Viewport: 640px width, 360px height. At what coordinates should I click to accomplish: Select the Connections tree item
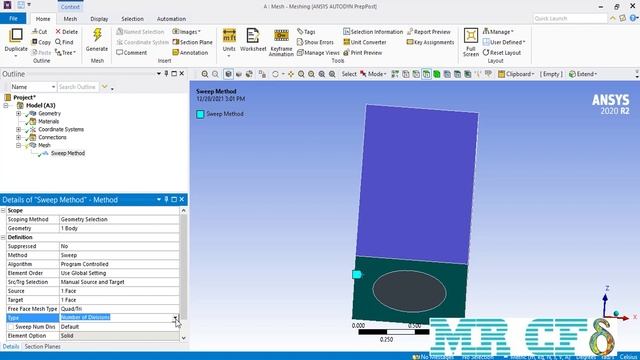[x=52, y=138]
